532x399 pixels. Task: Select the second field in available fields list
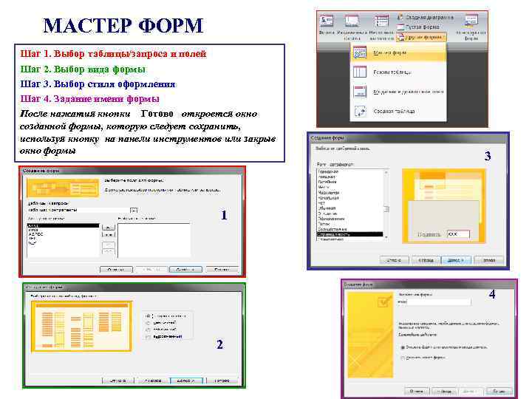[63, 230]
